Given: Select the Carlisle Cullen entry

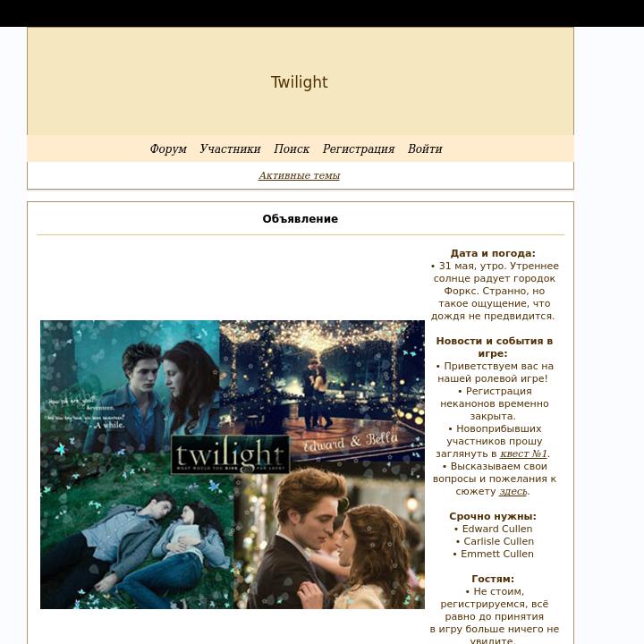Looking at the screenshot, I should coord(498,541).
